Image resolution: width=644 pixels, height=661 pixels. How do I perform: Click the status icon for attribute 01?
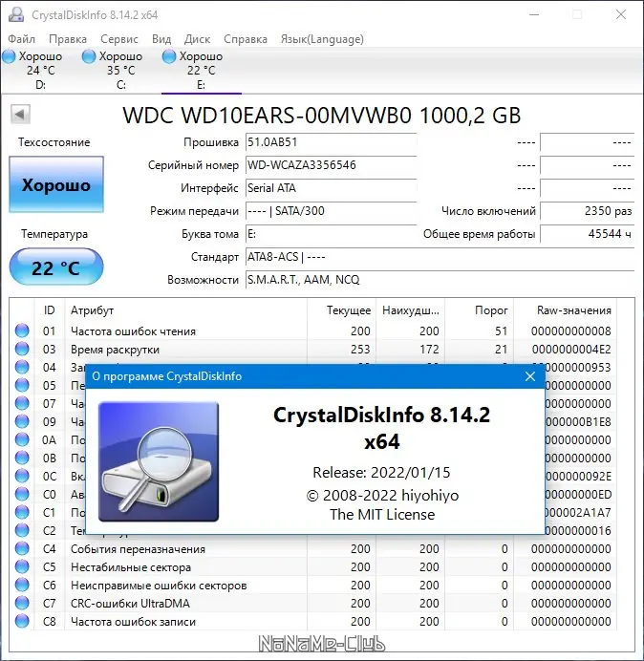22,330
